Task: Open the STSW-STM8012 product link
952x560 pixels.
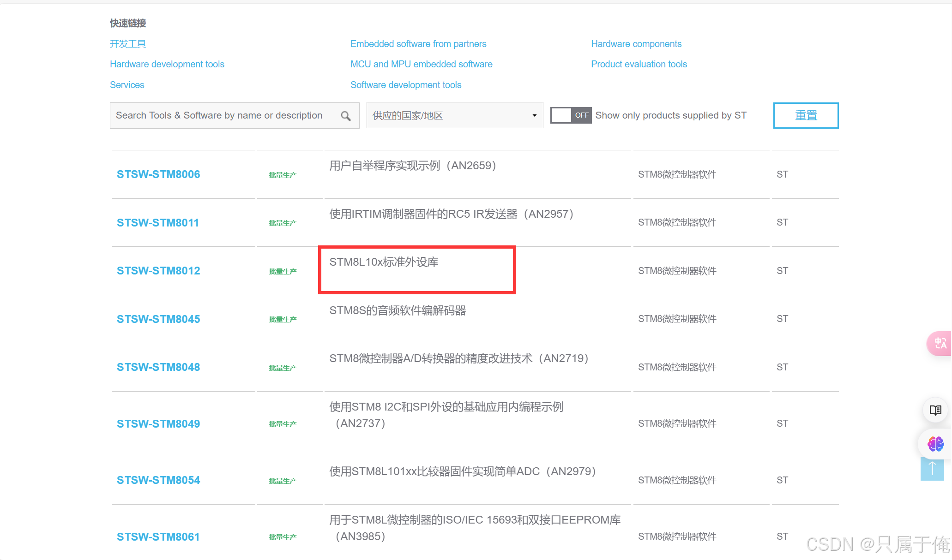Action: (x=158, y=271)
